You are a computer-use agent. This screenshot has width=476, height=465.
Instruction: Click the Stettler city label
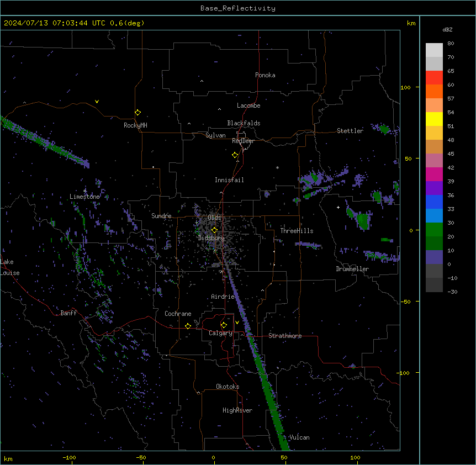(350, 131)
